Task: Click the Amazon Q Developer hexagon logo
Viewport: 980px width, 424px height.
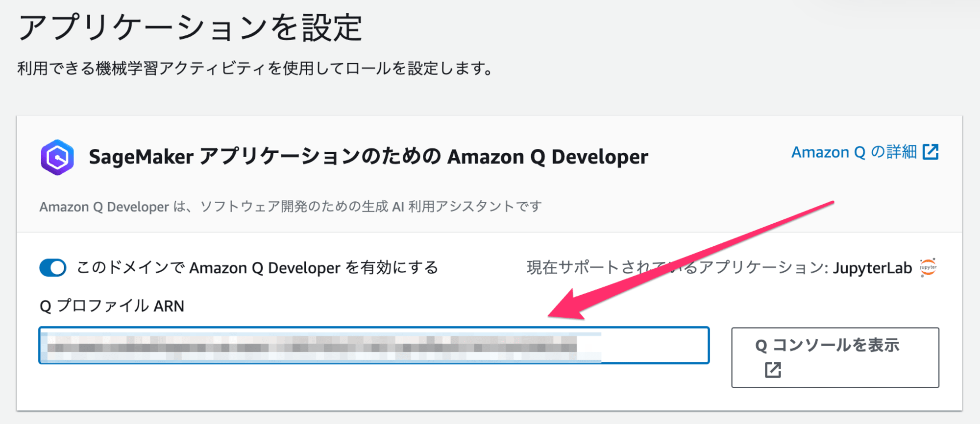Action: (57, 157)
